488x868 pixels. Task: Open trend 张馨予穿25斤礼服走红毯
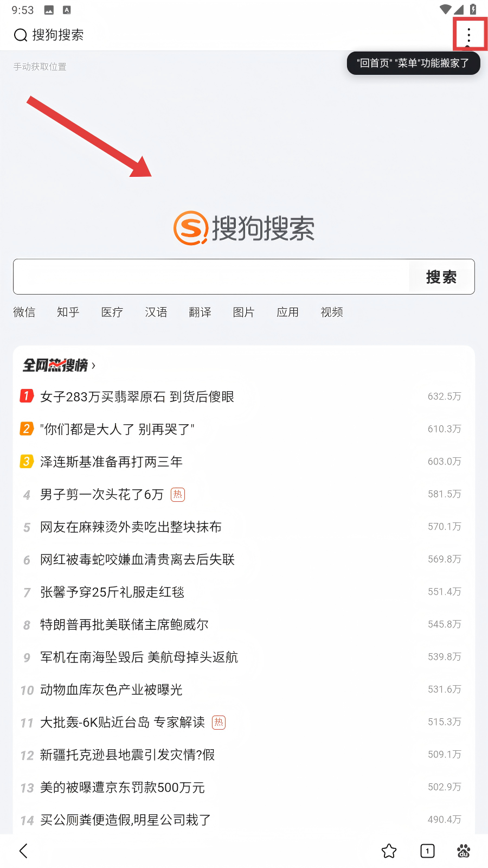pos(112,592)
